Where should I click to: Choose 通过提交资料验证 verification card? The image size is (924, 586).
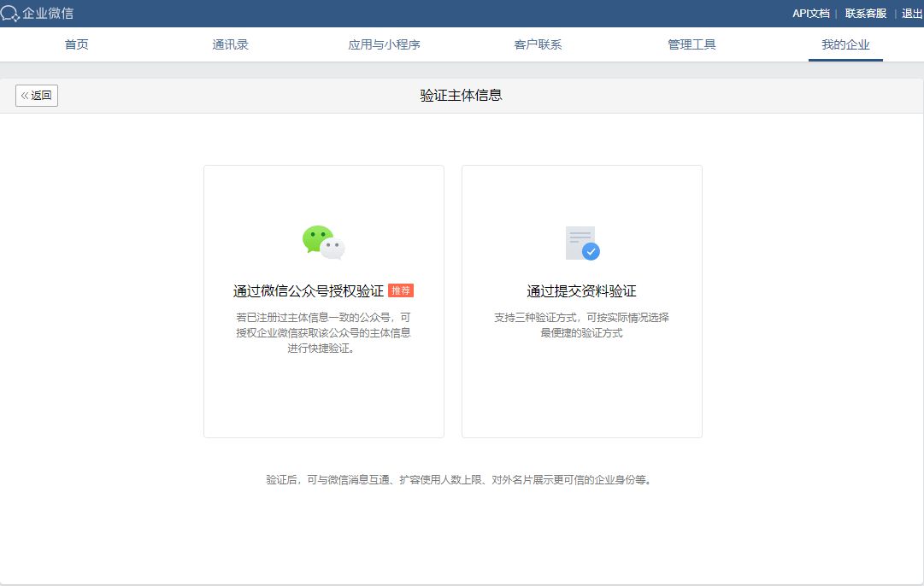(x=581, y=302)
